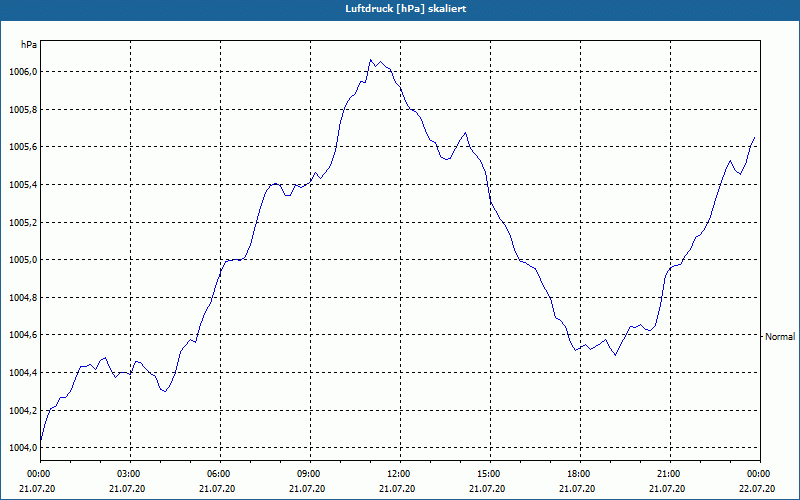Click the '00:00' label above 22.07.20
This screenshot has height=500, width=800.
tap(757, 474)
